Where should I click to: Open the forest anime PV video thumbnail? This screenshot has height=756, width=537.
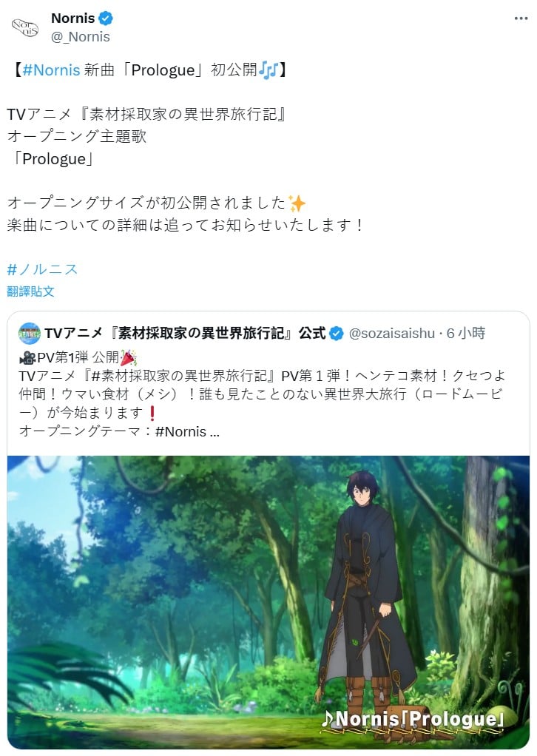(268, 602)
